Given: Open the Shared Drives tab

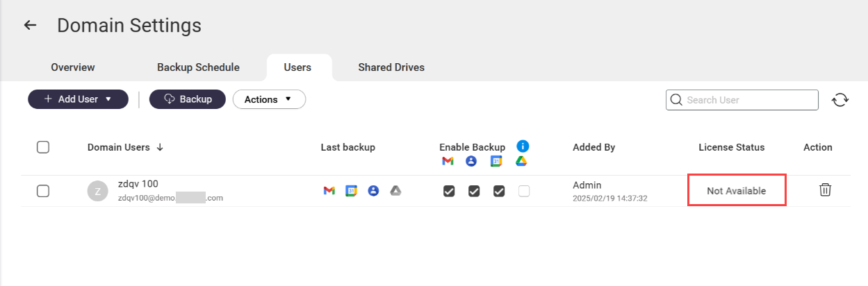Looking at the screenshot, I should (391, 67).
